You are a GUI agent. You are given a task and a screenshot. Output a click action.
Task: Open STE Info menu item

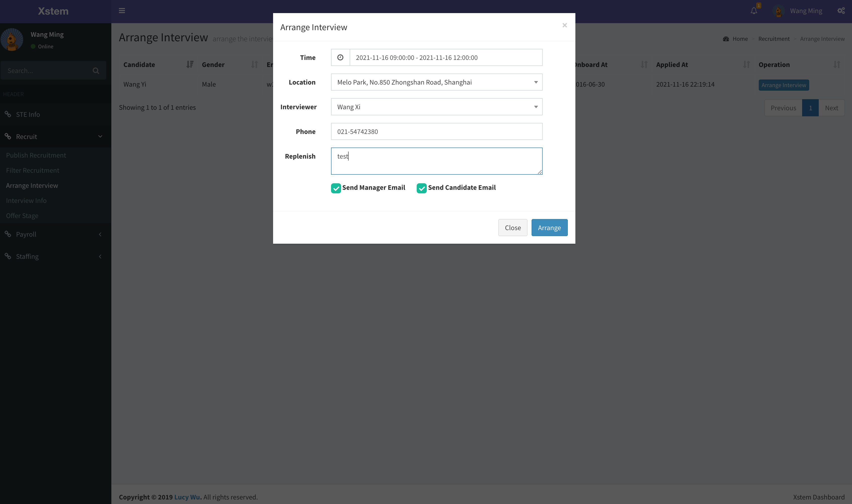pyautogui.click(x=55, y=115)
